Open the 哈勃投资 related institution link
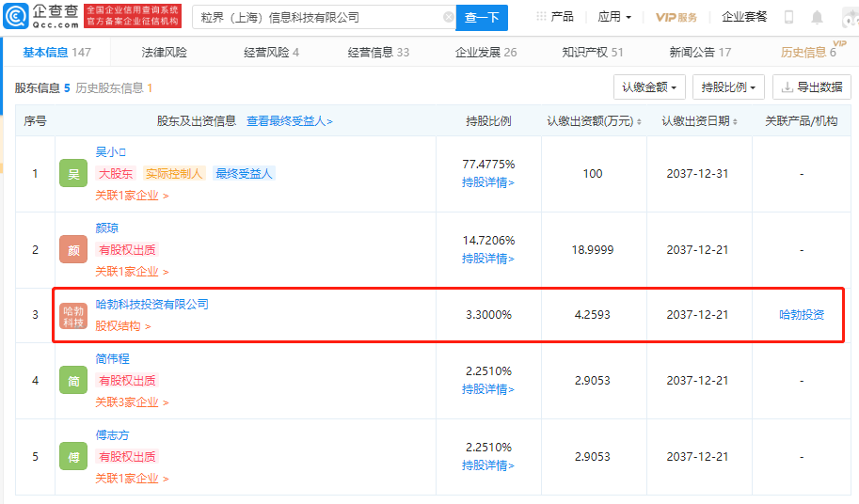The height and width of the screenshot is (504, 859). point(802,315)
